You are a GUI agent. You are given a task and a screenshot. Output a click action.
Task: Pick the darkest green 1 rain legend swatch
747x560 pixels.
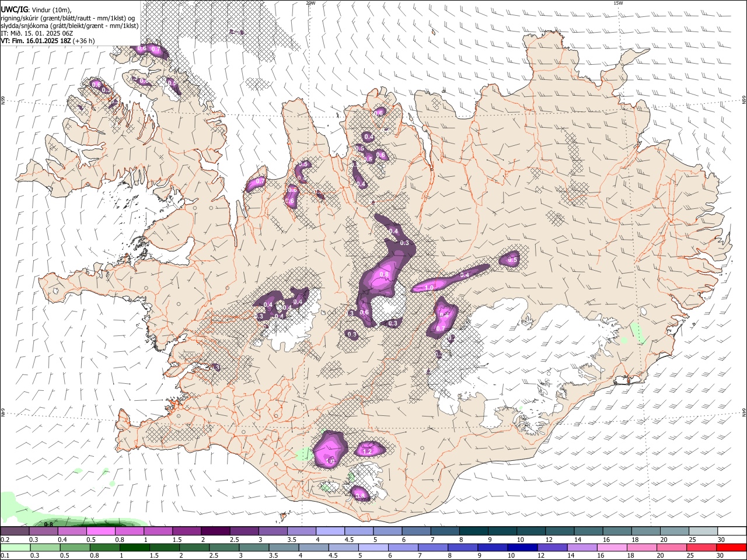pyautogui.click(x=135, y=548)
